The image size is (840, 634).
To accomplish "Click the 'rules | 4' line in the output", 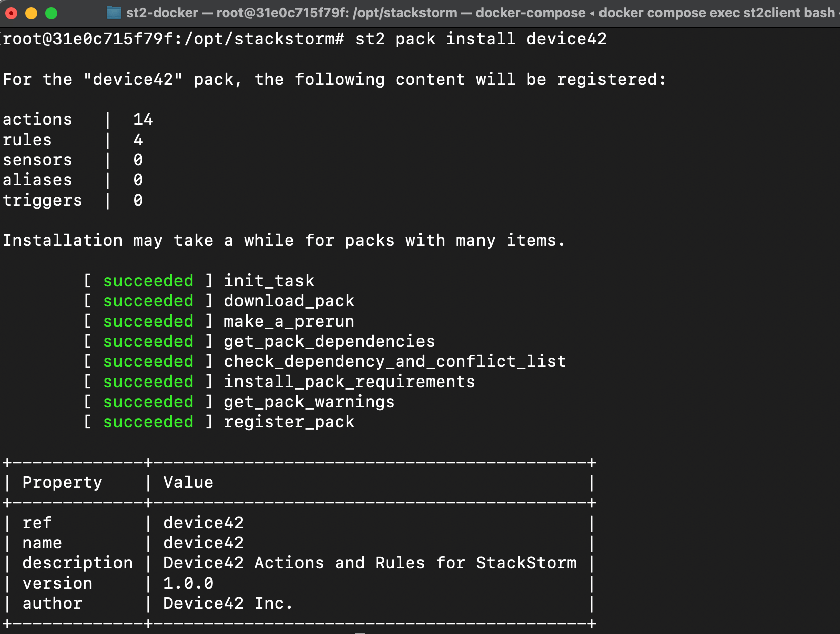I will [x=71, y=140].
